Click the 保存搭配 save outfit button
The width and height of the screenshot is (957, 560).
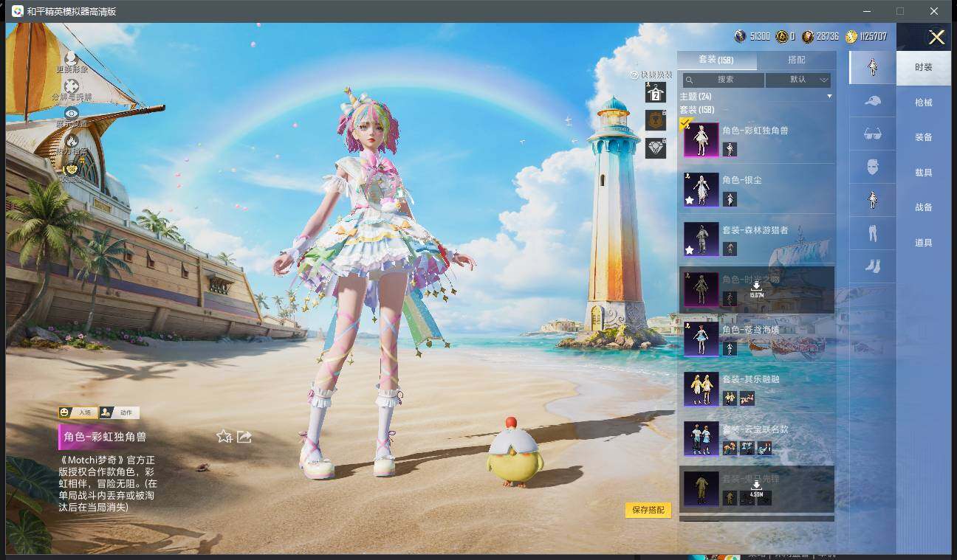pyautogui.click(x=648, y=510)
